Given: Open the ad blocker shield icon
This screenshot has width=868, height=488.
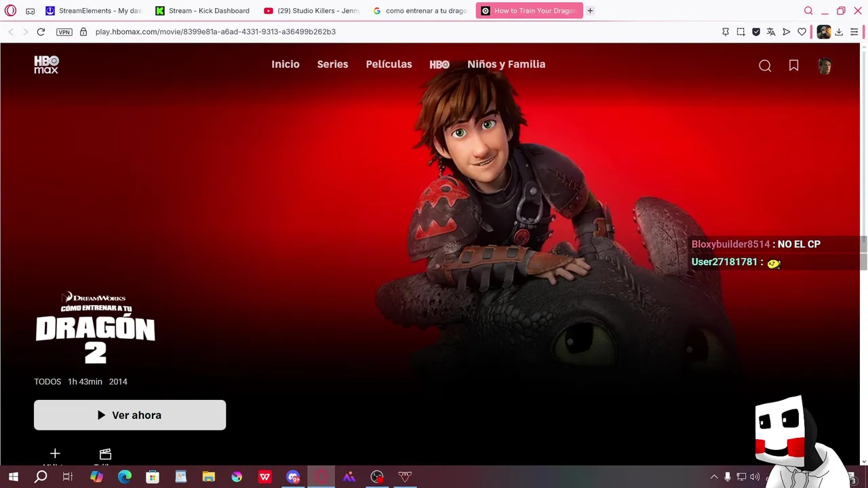Looking at the screenshot, I should (756, 32).
